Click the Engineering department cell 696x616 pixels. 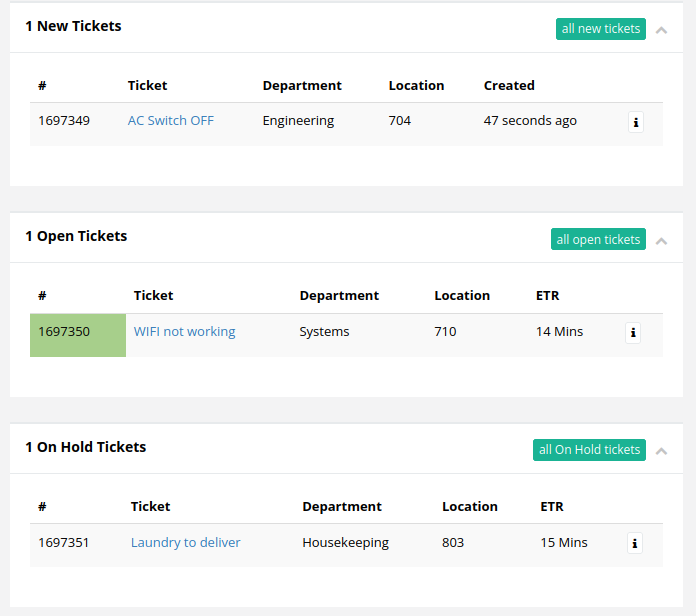click(x=298, y=121)
